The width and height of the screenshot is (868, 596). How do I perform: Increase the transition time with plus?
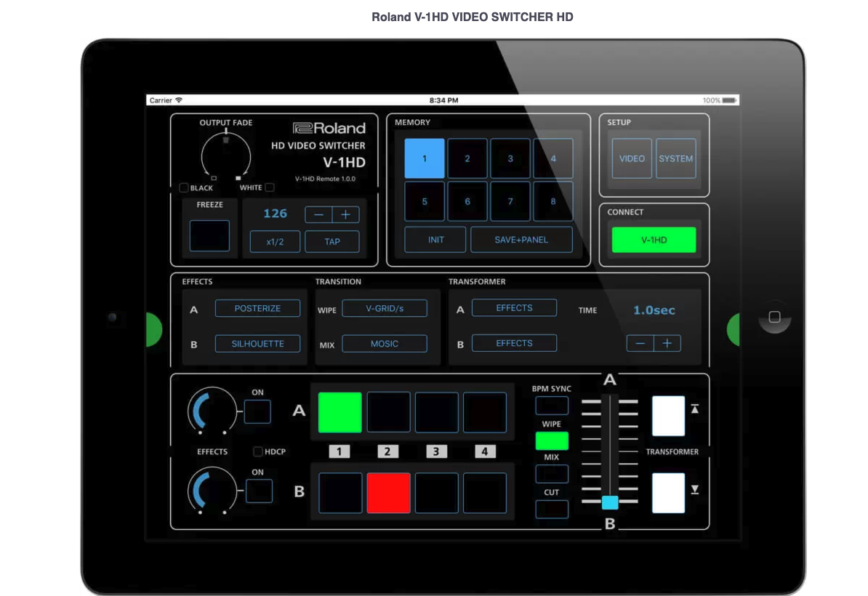667,344
